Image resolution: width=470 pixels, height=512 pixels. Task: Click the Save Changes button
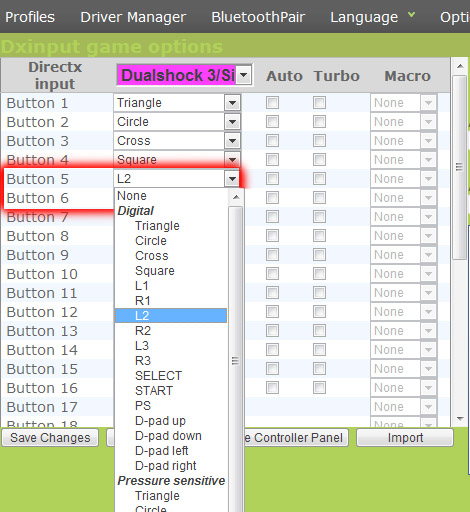pyautogui.click(x=50, y=437)
